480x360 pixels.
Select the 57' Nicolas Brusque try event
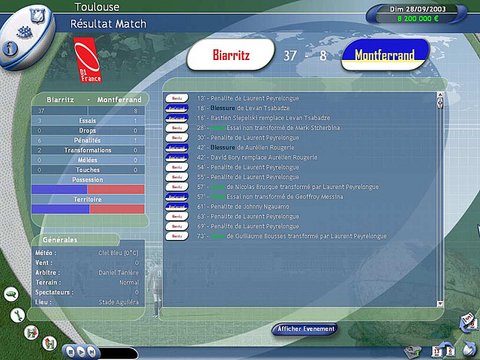288,187
